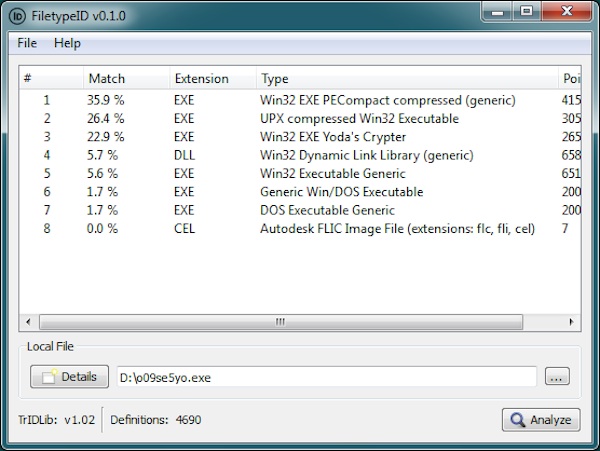The width and height of the screenshot is (600, 451).
Task: Sort by the # column header
Action: tap(51, 78)
